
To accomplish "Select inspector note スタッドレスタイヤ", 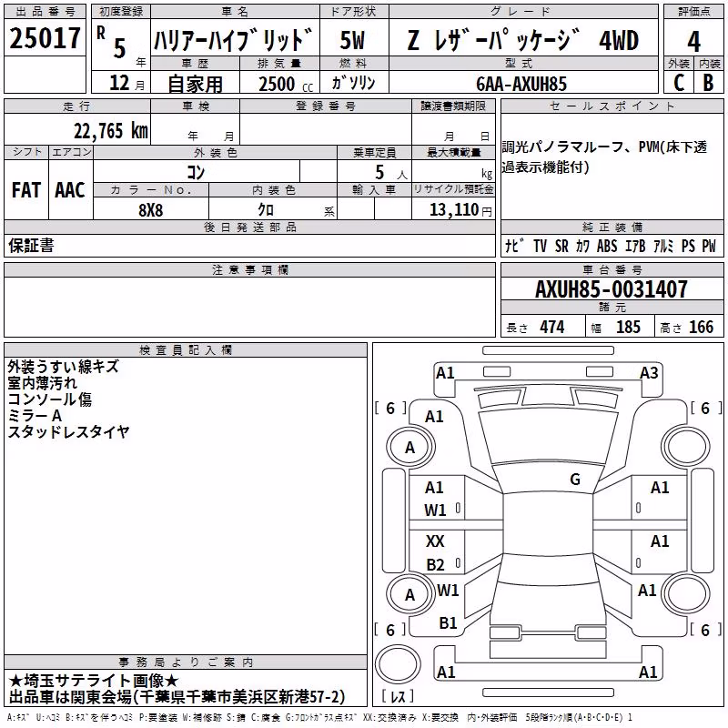I will (68, 431).
